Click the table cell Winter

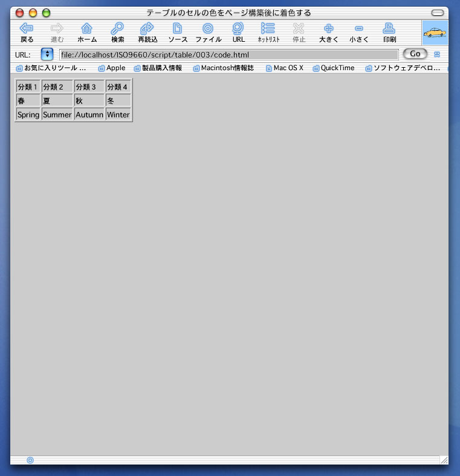tap(118, 114)
